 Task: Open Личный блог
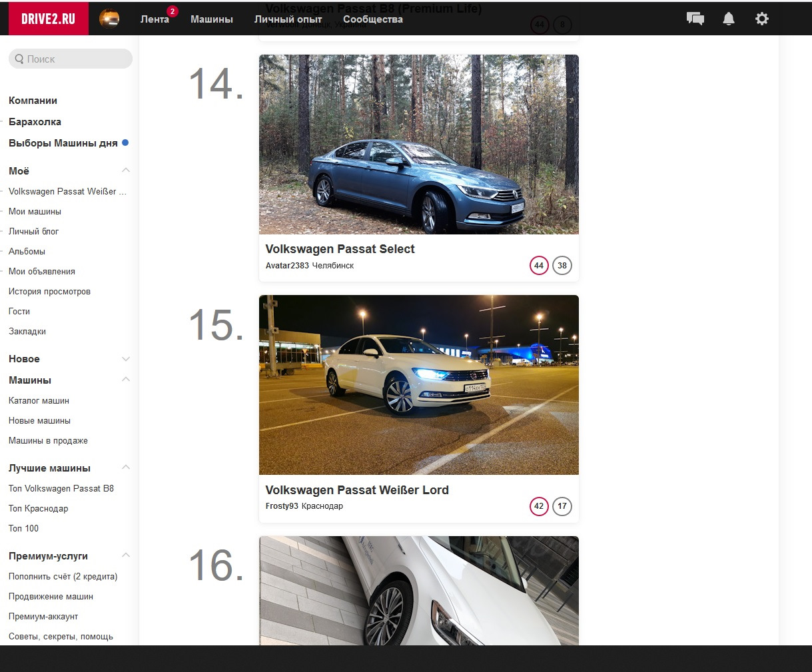tap(33, 231)
